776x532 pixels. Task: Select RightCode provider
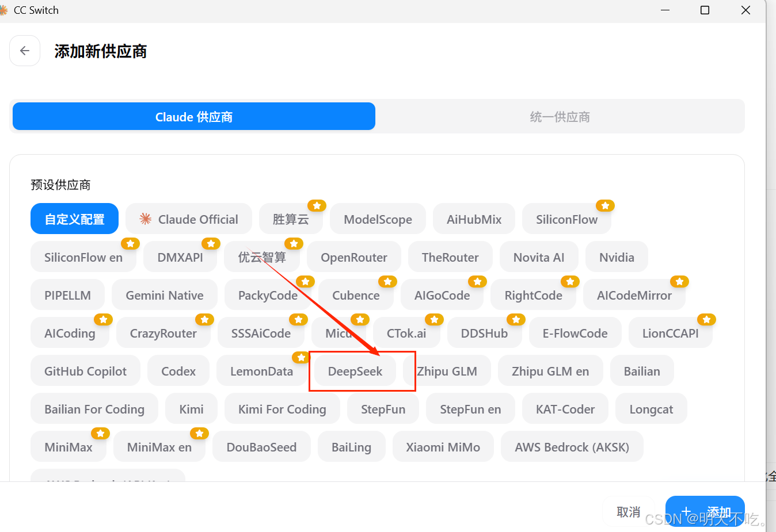click(x=534, y=295)
